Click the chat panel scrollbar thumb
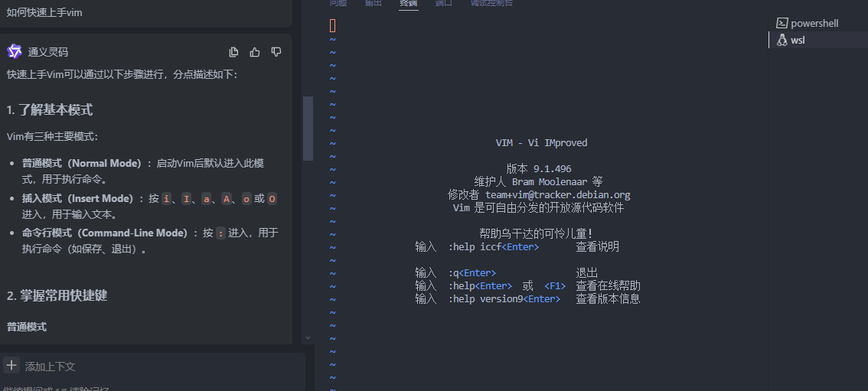Image resolution: width=868 pixels, height=391 pixels. [x=308, y=129]
